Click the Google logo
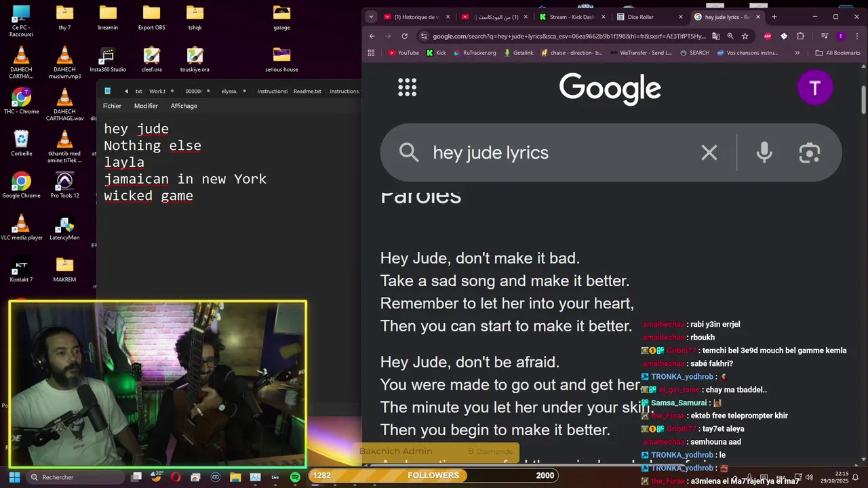This screenshot has height=488, width=868. click(x=610, y=88)
